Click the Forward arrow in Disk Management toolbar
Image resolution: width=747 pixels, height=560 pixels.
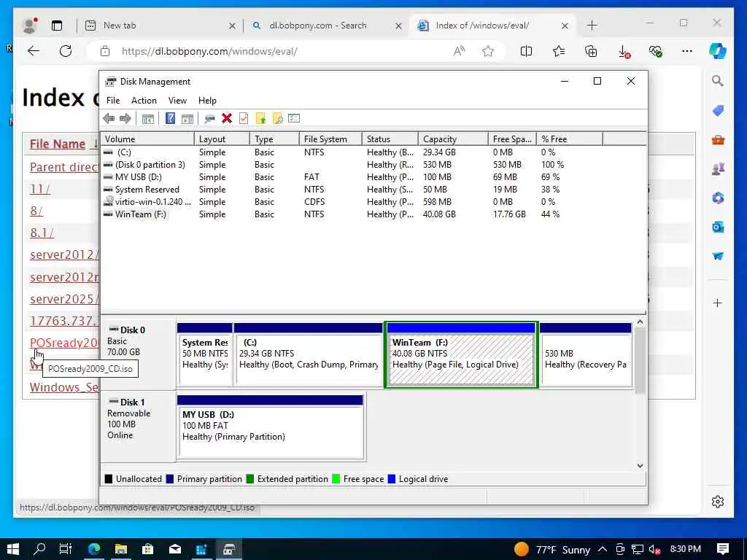125,119
